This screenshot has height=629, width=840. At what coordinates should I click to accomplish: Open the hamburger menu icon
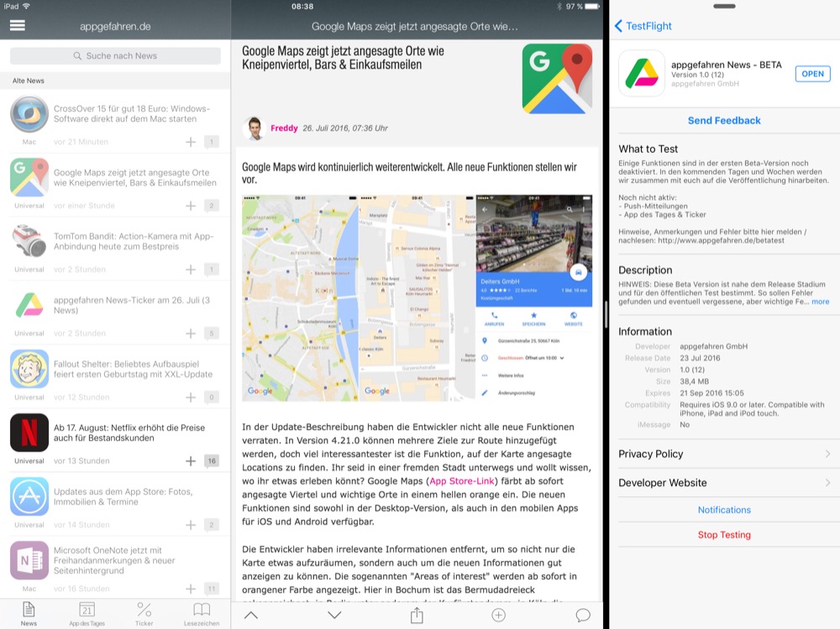pos(17,25)
